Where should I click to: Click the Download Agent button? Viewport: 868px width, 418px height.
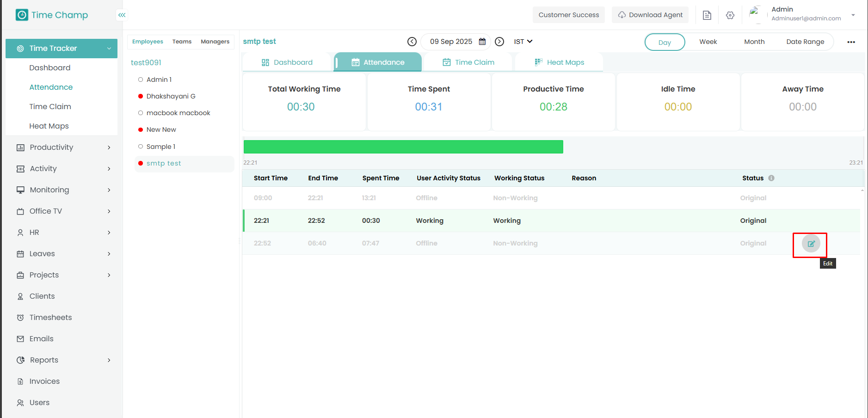pyautogui.click(x=650, y=15)
